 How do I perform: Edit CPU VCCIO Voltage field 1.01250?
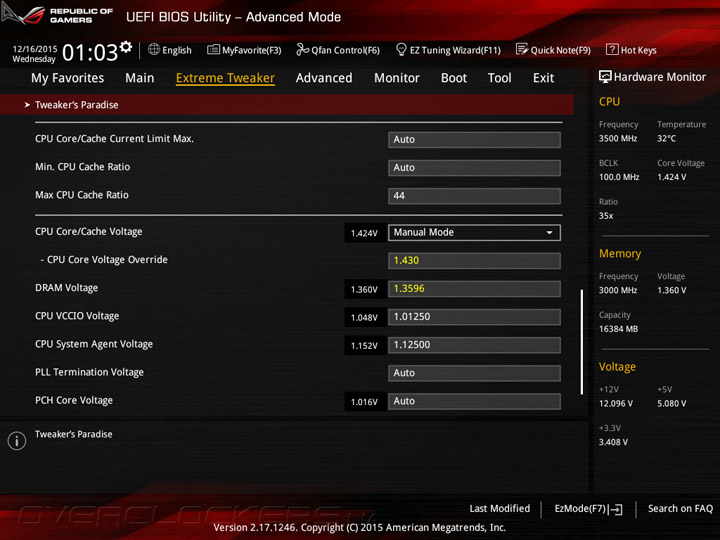pyautogui.click(x=474, y=316)
